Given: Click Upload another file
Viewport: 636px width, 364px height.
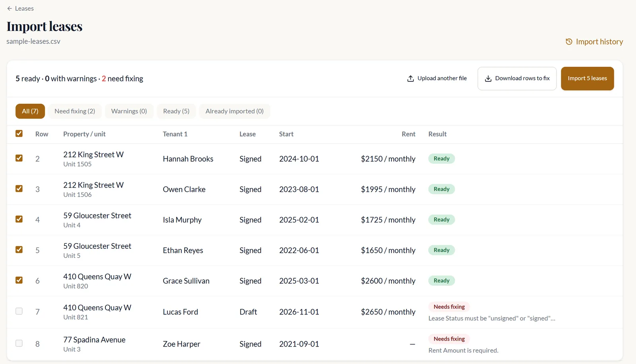Looking at the screenshot, I should pos(437,79).
